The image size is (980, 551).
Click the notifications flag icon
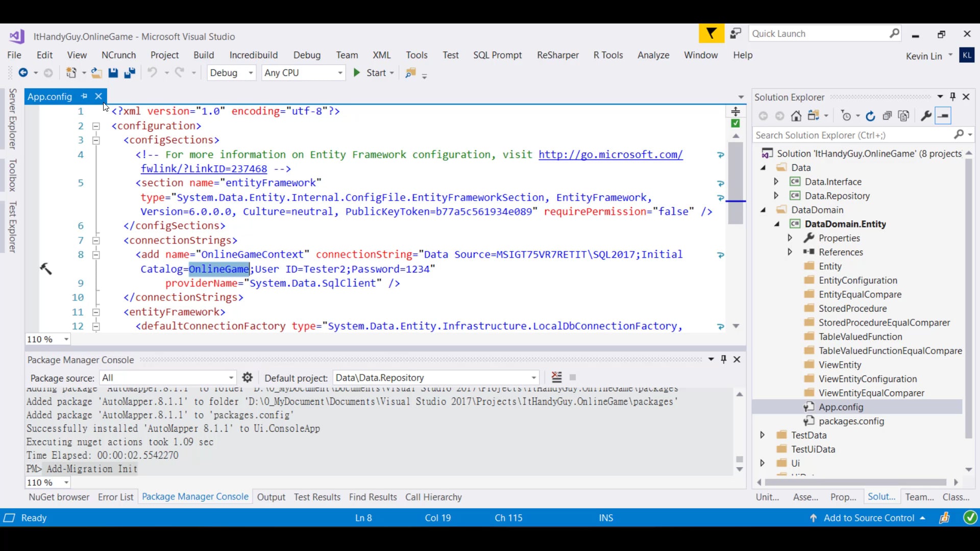(x=711, y=34)
